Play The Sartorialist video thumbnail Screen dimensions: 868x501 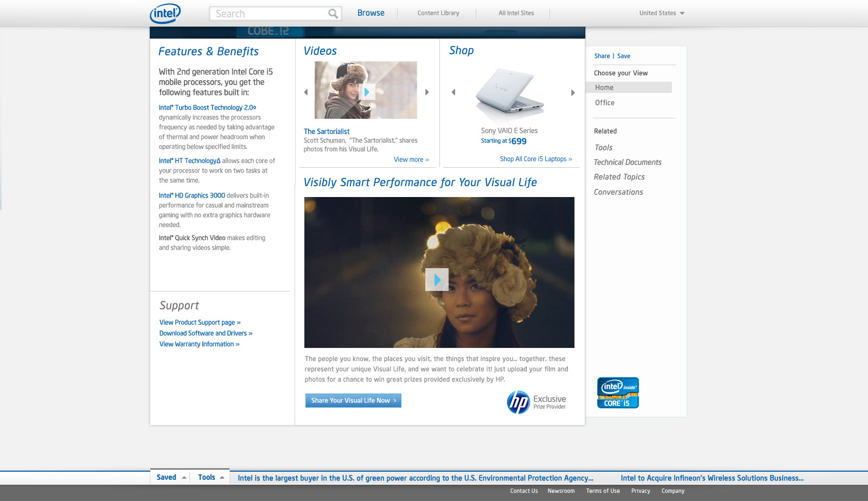366,90
